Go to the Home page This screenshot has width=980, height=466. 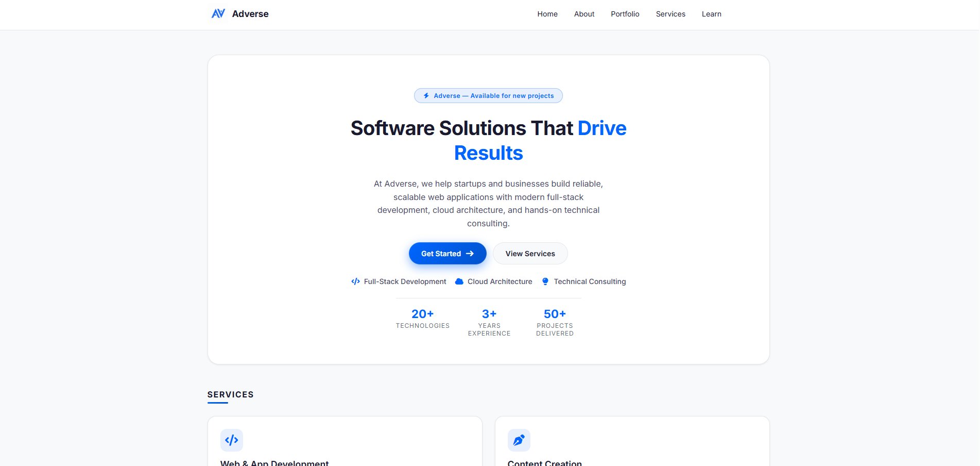point(547,14)
